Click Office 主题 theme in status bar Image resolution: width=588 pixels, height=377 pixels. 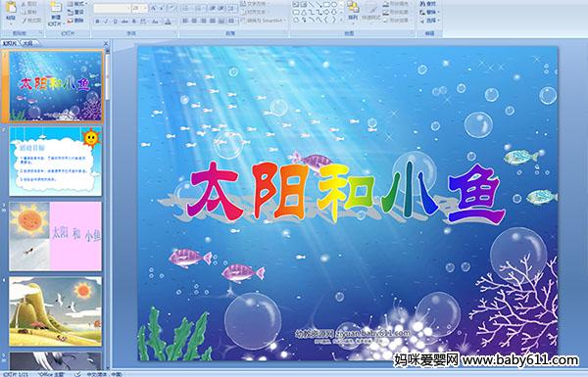coord(51,374)
